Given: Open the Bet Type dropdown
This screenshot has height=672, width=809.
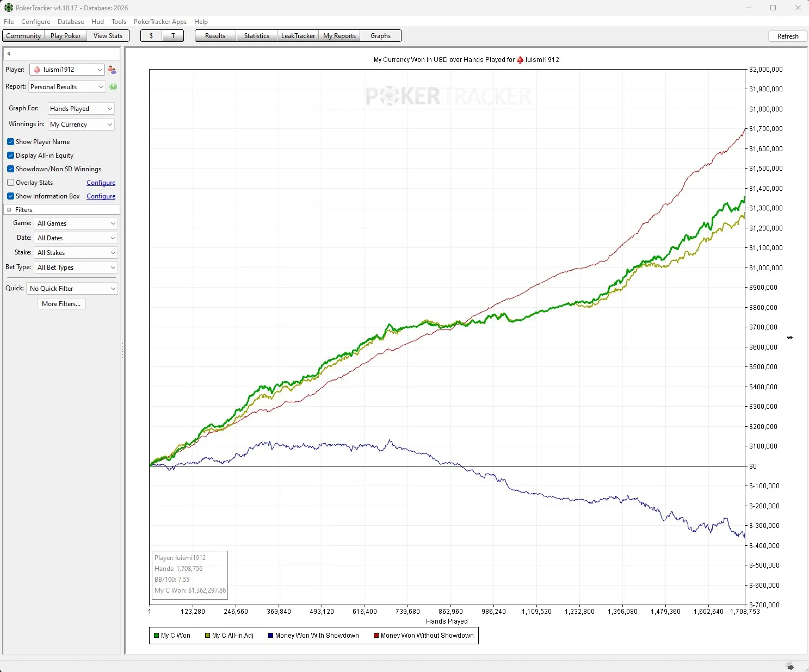Looking at the screenshot, I should 76,267.
